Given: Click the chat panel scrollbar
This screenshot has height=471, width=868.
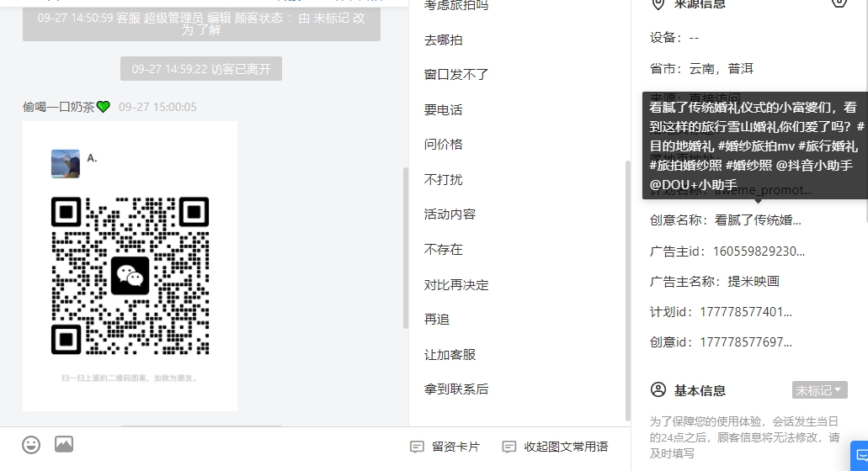Looking at the screenshot, I should point(406,247).
